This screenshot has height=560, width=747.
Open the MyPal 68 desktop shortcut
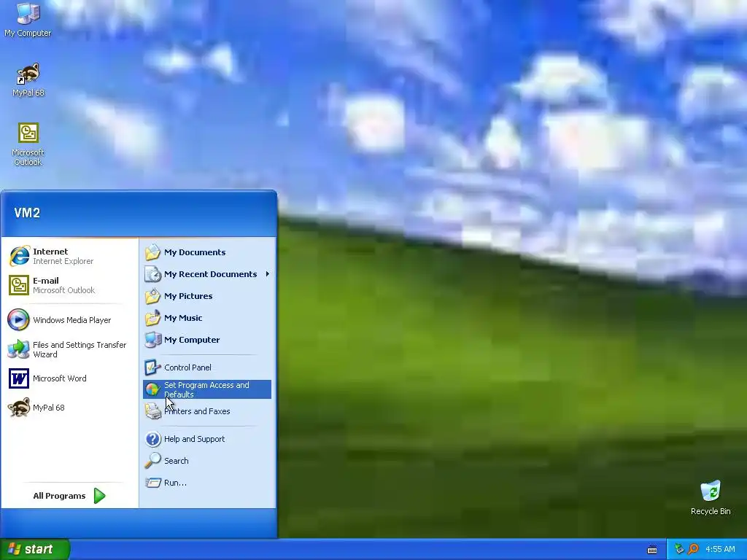coord(28,79)
